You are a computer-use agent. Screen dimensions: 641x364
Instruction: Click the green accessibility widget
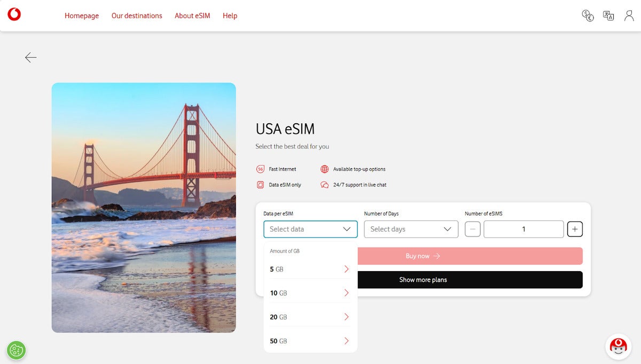[16, 350]
